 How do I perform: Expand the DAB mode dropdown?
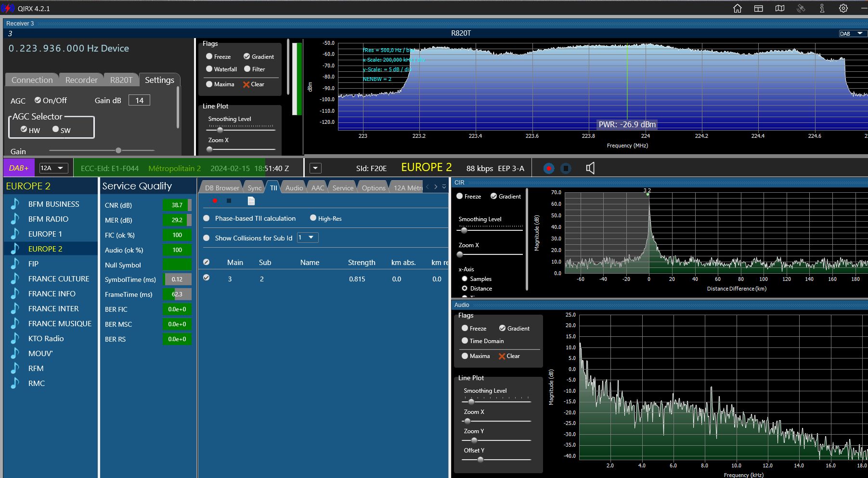pos(852,33)
